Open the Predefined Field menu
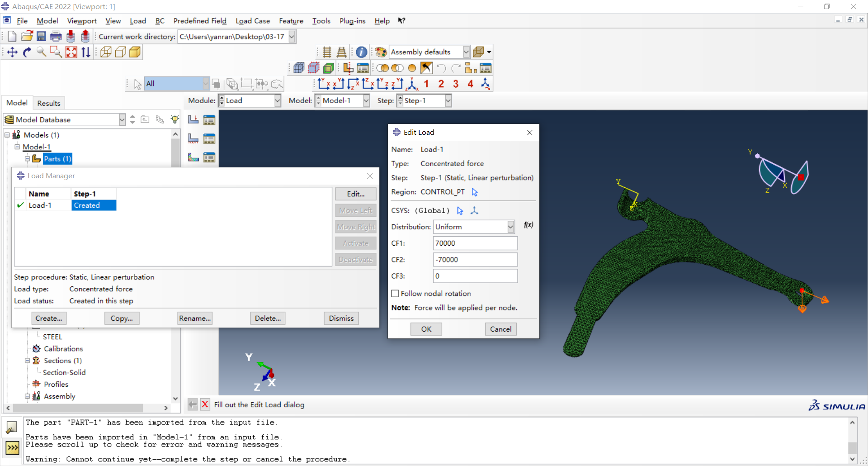Screen dimensions: 868x466 tap(200, 21)
